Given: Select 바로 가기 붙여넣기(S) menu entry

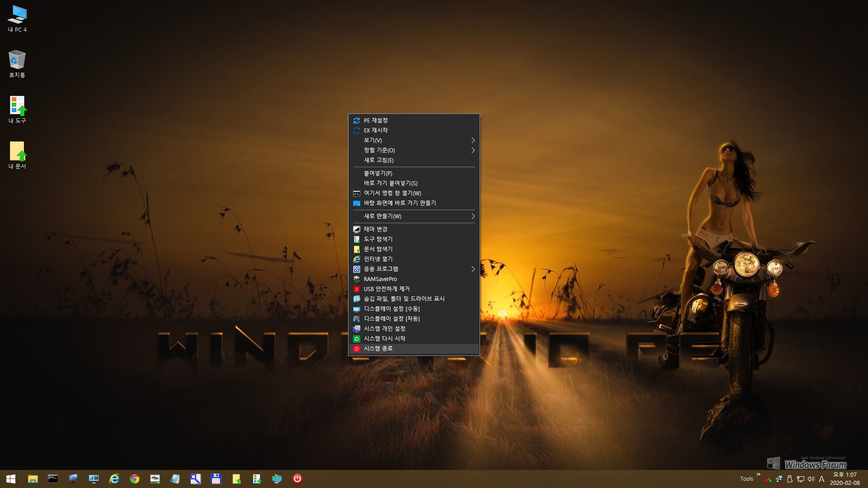Looking at the screenshot, I should [x=414, y=183].
